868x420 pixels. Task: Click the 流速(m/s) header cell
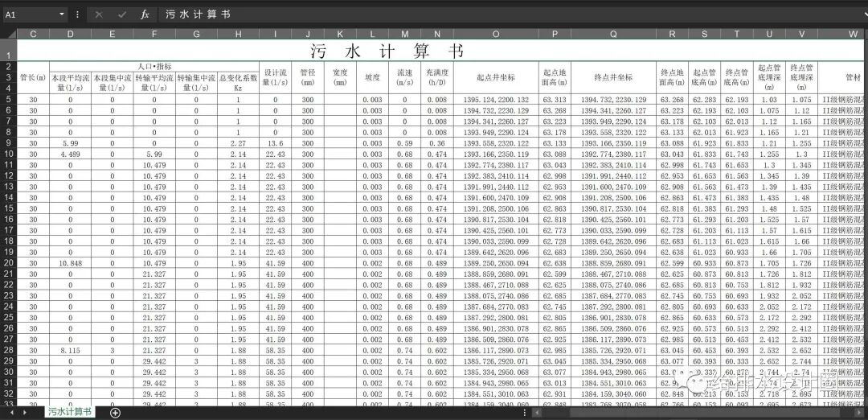click(x=404, y=77)
